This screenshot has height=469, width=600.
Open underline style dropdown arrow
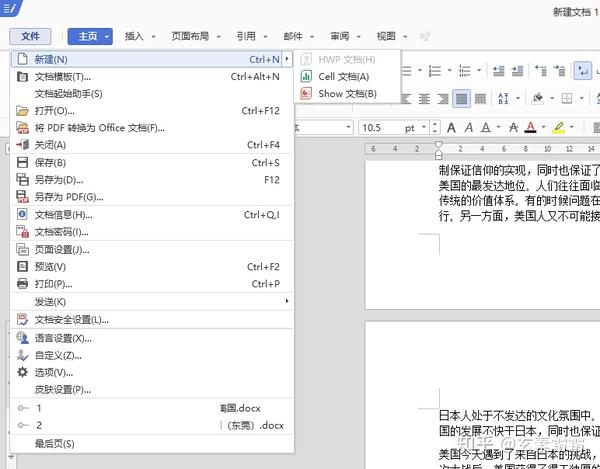(498, 127)
